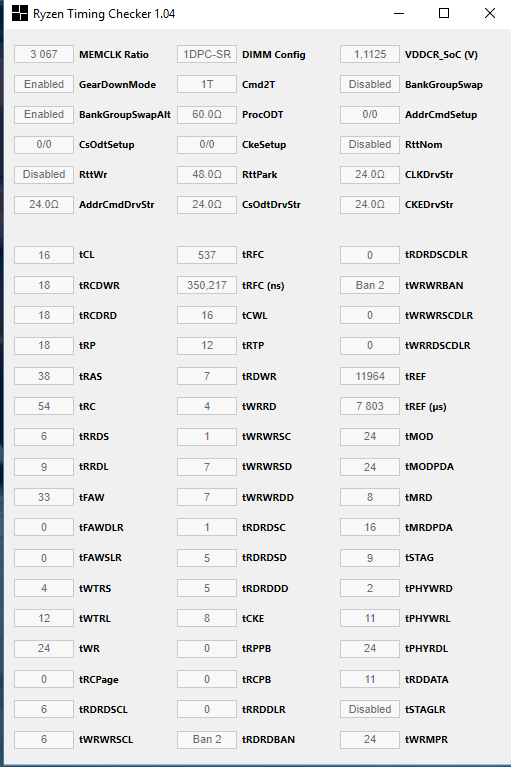511x767 pixels.
Task: Click the ProcODT 60.0Ω value field
Action: [207, 114]
